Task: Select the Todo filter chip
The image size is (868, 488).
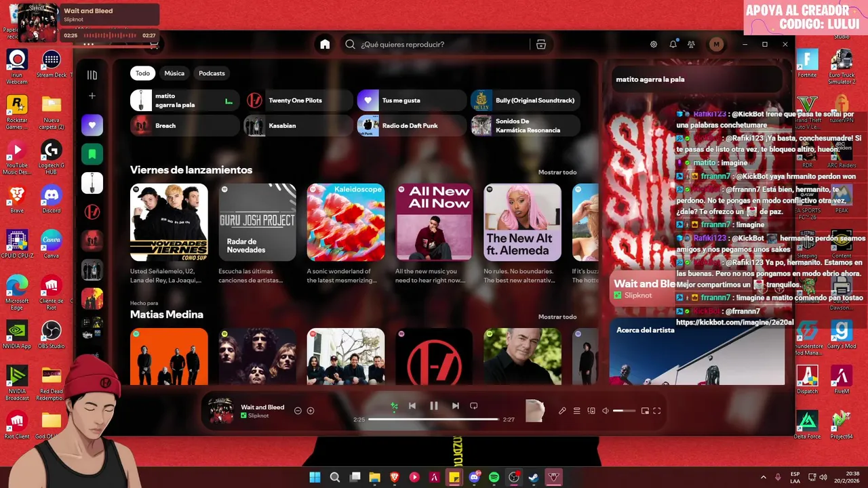Action: (142, 73)
